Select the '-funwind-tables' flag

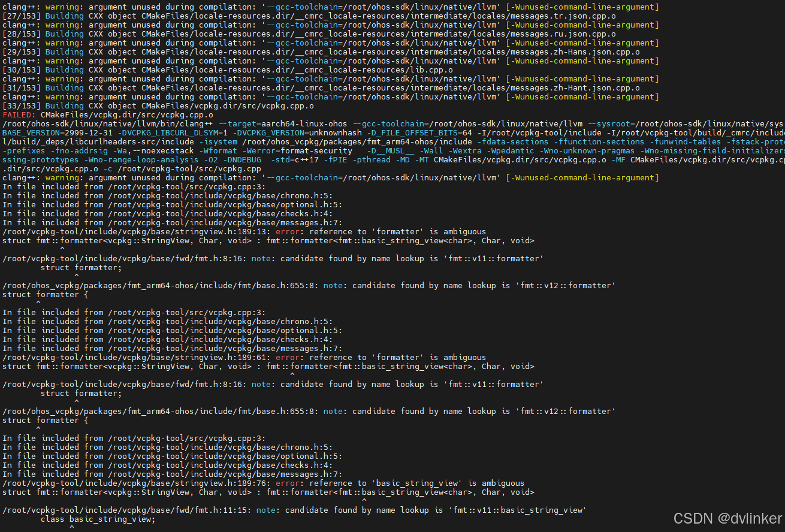686,141
